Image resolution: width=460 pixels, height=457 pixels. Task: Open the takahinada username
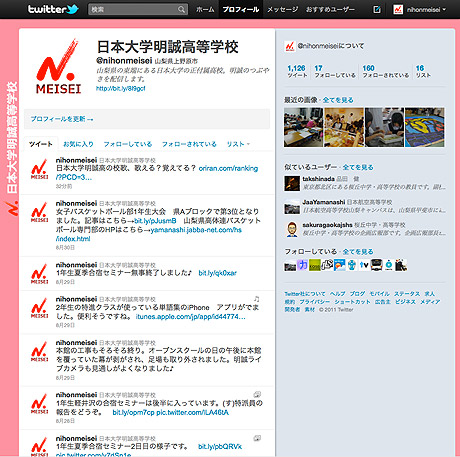(x=318, y=179)
